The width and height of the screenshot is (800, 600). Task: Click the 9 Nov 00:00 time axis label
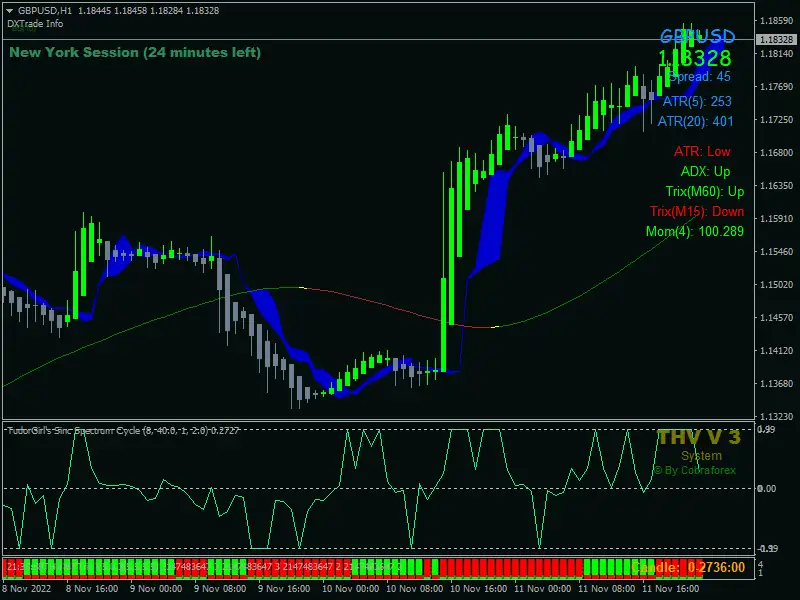tap(156, 589)
